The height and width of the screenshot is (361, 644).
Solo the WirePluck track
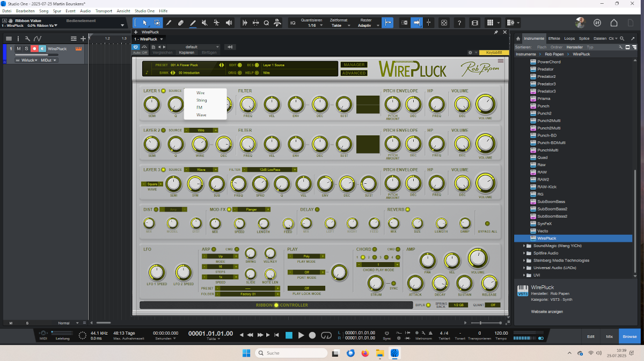pos(26,49)
